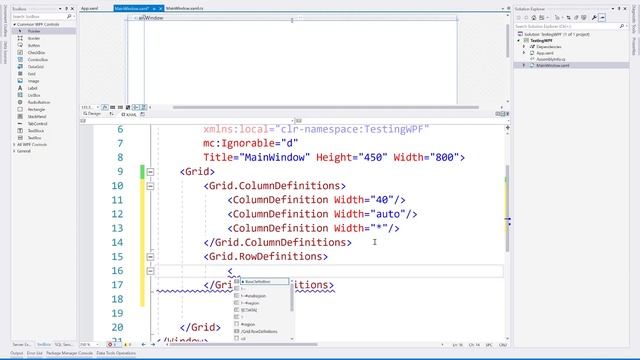Viewport: 640px width, 360px height.
Task: Expand the All WPF Controls group
Action: [x=14, y=144]
